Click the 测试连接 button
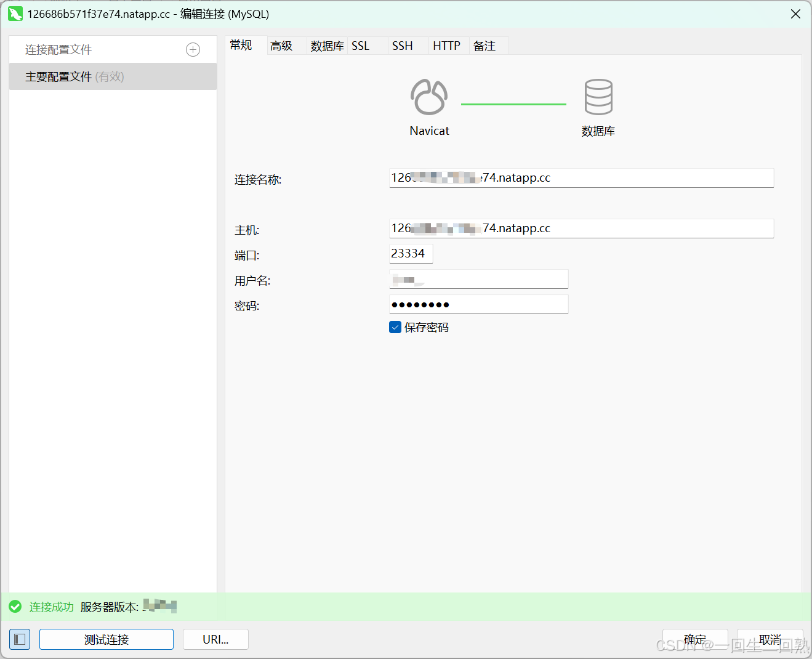The height and width of the screenshot is (659, 812). pos(106,639)
